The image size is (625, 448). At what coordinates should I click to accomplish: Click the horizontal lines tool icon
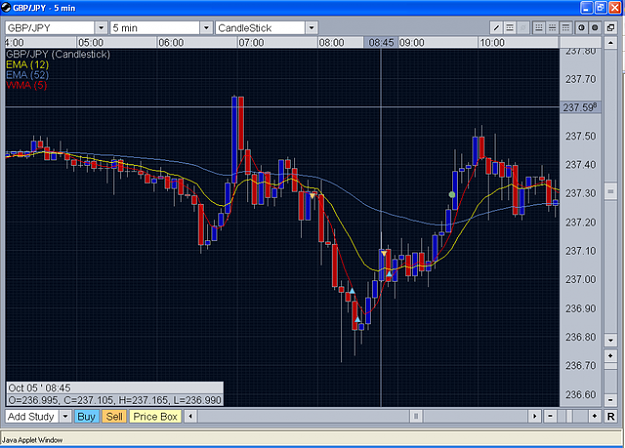[x=509, y=28]
